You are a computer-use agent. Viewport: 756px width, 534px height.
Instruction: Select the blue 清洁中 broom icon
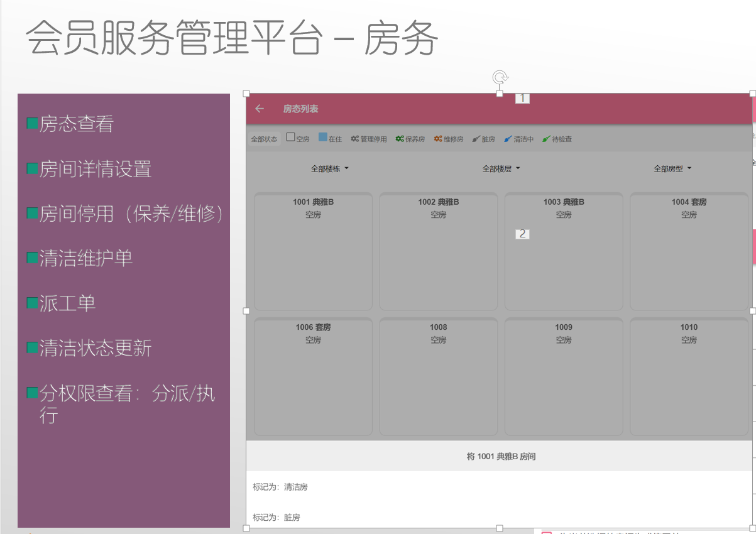pos(508,139)
